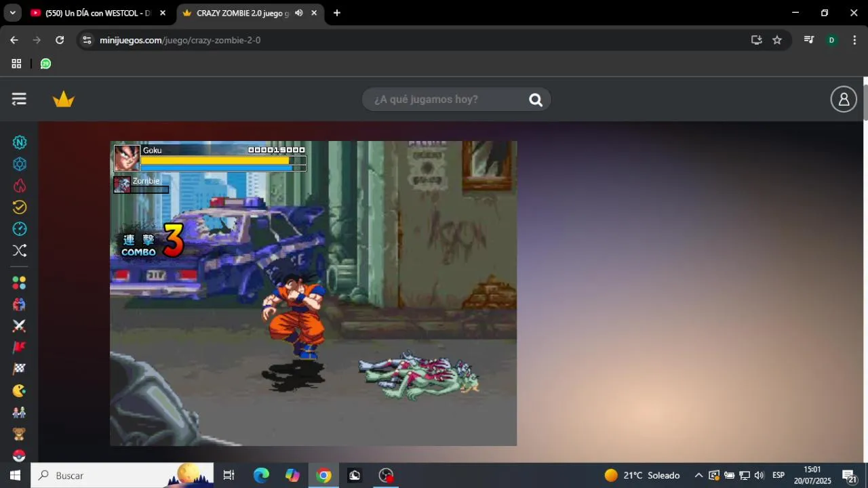This screenshot has height=488, width=868.
Task: Bookmark this page with star icon
Action: (x=777, y=40)
